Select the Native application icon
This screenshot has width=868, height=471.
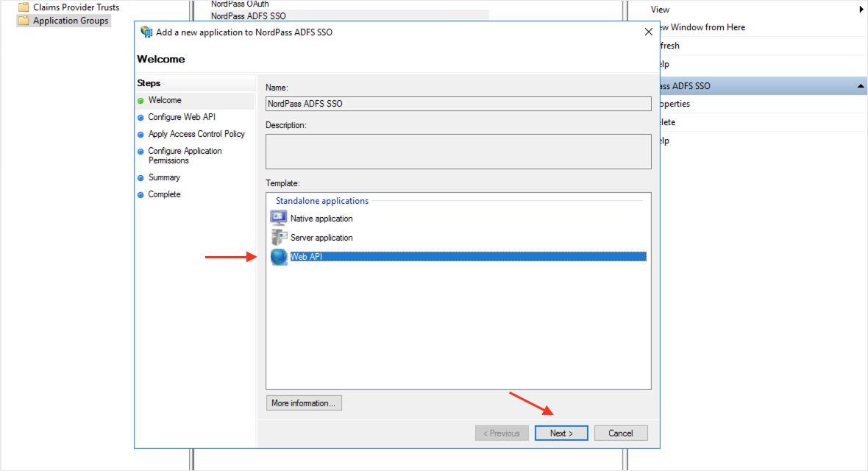(x=279, y=218)
